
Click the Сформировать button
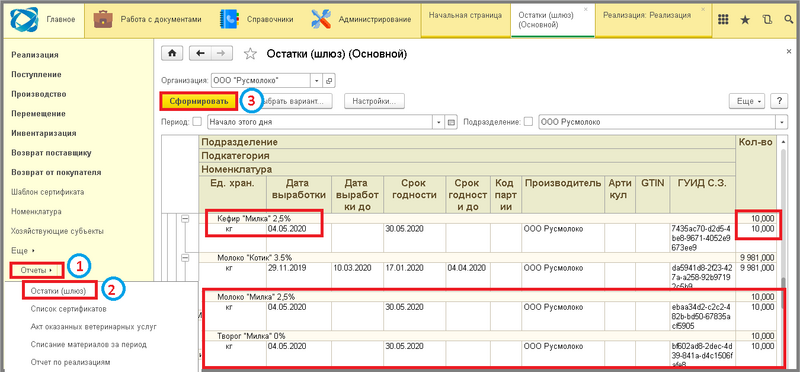[199, 101]
